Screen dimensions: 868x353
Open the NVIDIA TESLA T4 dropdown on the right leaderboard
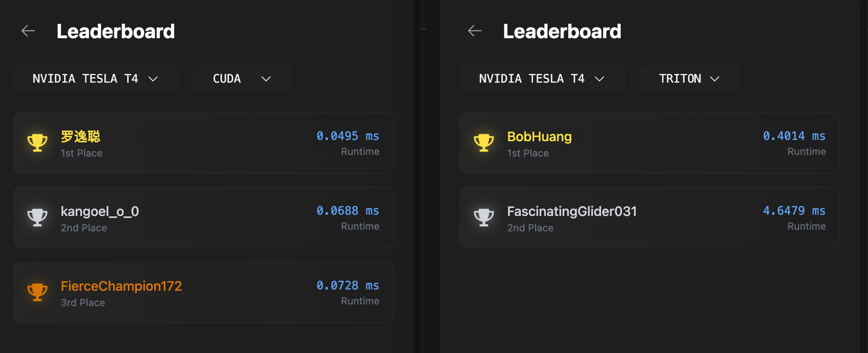[x=542, y=79]
